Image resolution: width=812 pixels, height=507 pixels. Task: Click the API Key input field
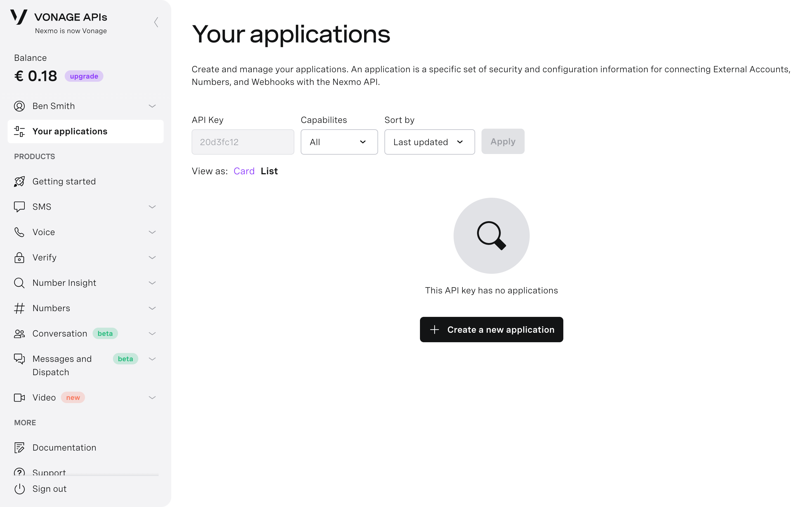(x=243, y=141)
